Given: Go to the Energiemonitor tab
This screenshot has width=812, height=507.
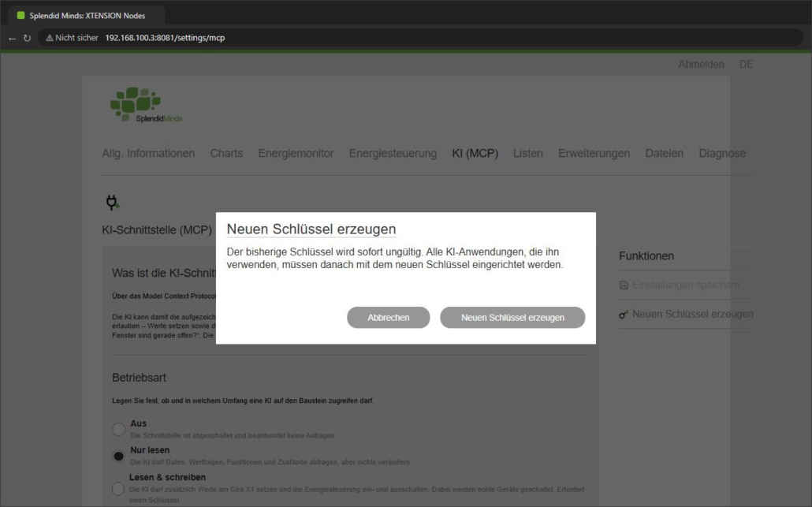Looking at the screenshot, I should [296, 153].
